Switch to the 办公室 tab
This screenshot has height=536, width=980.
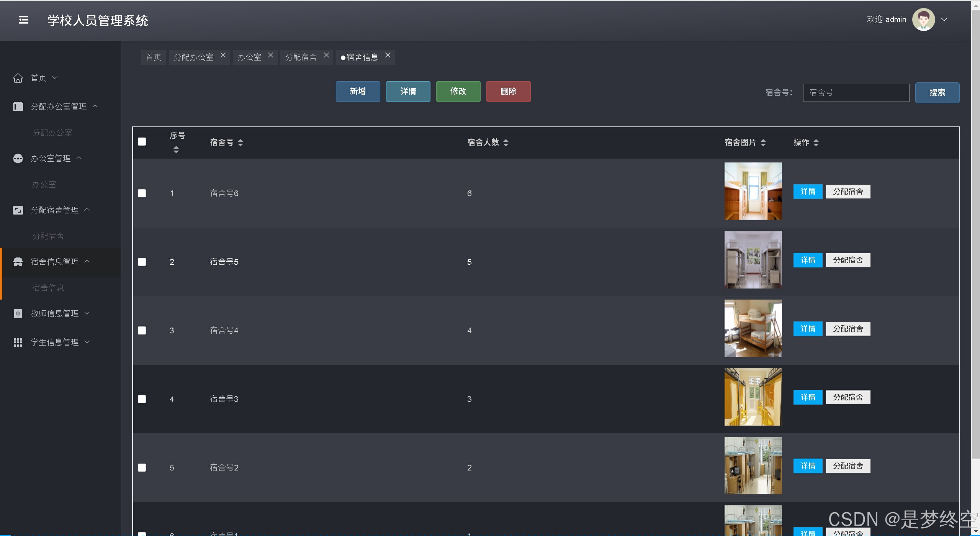(249, 57)
